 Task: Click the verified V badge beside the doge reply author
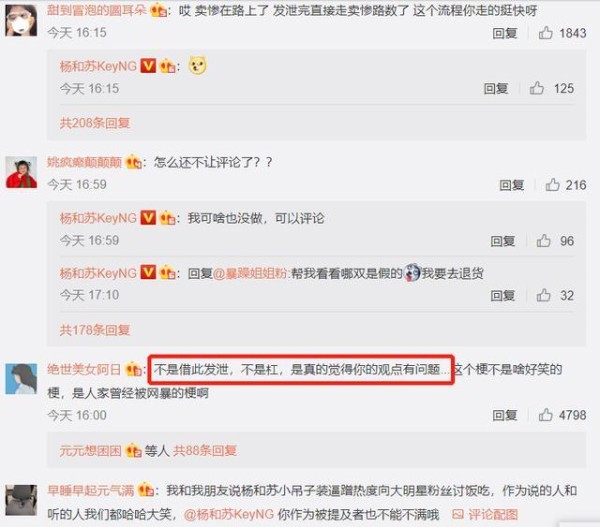point(148,65)
